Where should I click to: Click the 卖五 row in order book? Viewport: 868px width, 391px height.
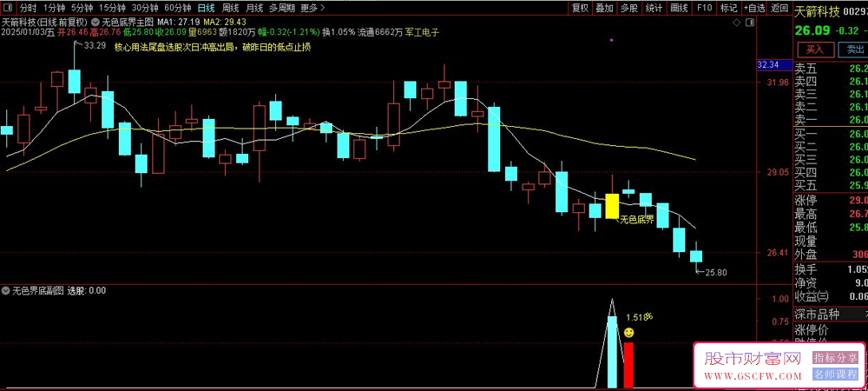pyautogui.click(x=831, y=69)
